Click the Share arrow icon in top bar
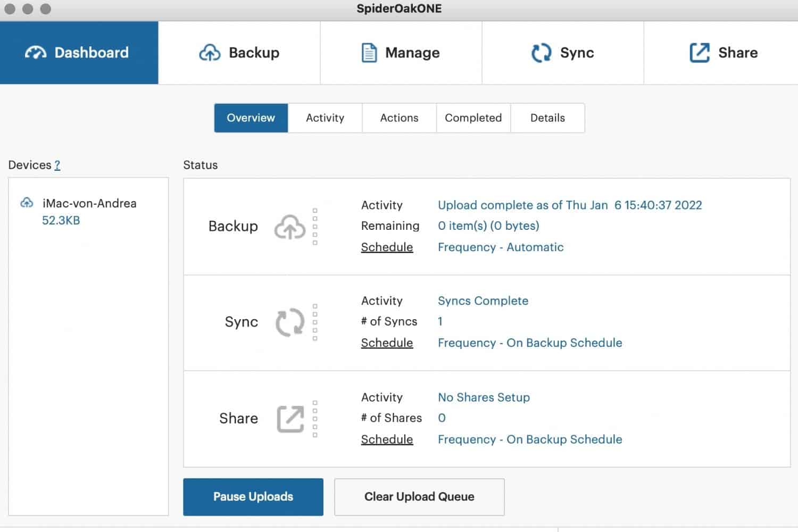 [700, 53]
